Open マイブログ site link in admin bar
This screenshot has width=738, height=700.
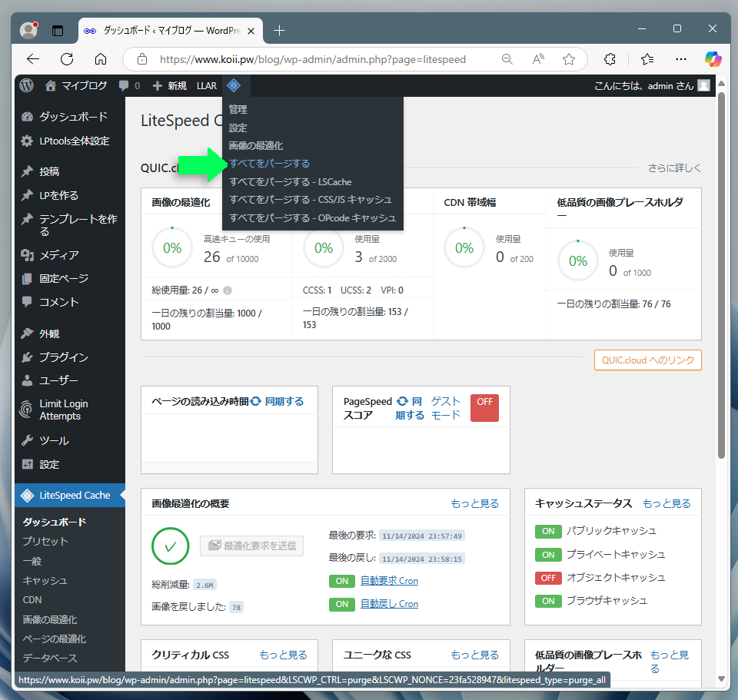tap(76, 85)
